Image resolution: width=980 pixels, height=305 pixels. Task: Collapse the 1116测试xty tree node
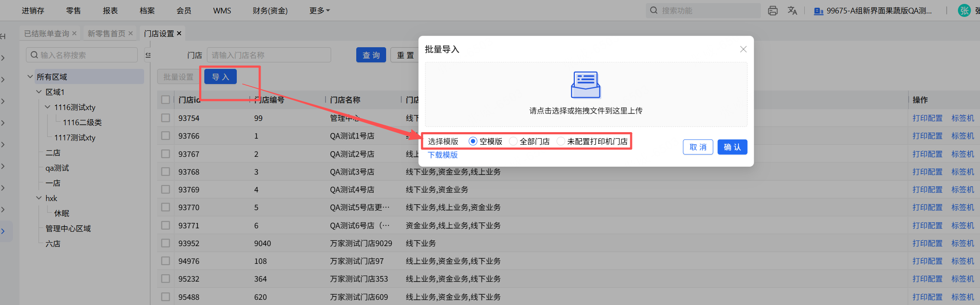click(48, 107)
